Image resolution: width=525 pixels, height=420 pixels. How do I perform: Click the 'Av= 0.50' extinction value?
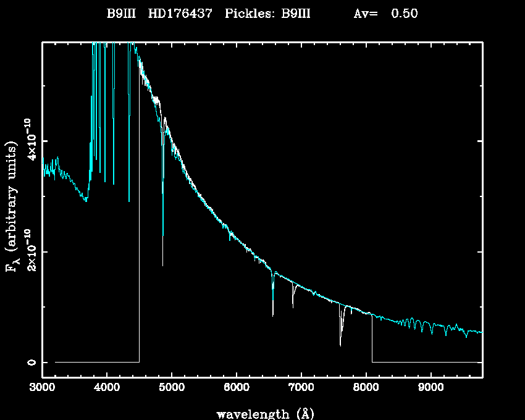click(385, 14)
